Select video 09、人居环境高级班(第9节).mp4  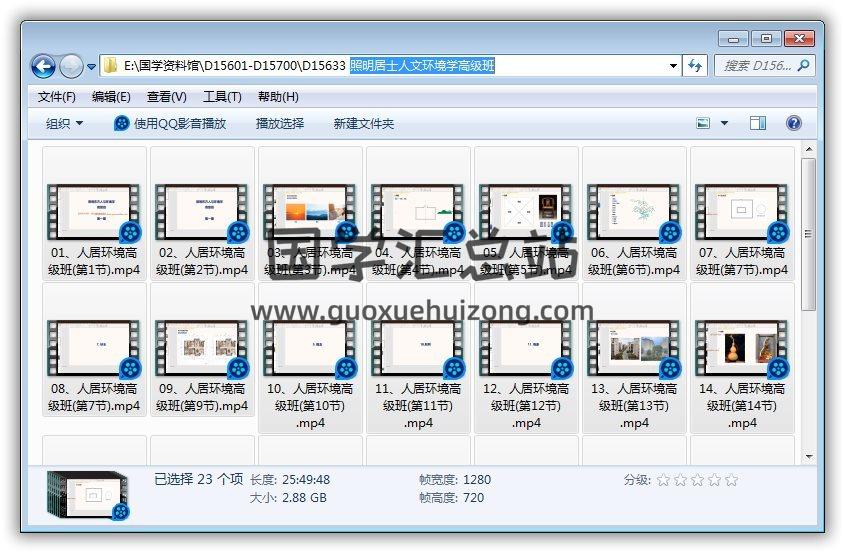pyautogui.click(x=202, y=350)
